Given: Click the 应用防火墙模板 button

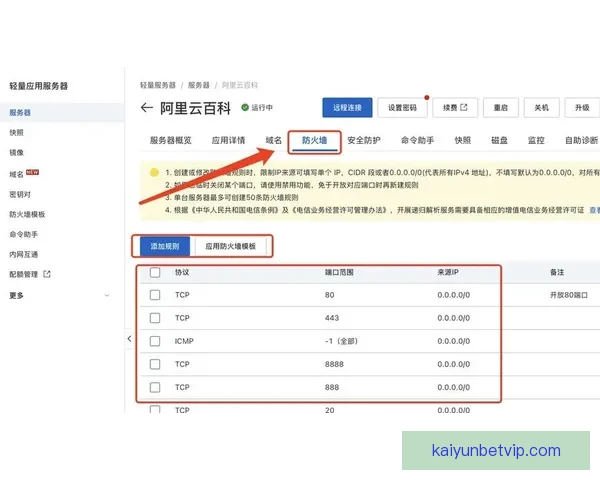Looking at the screenshot, I should 230,246.
